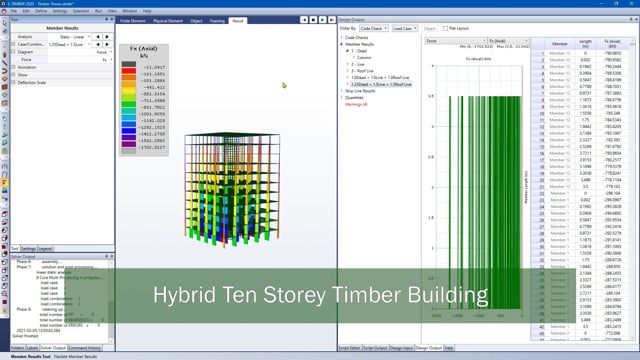The image size is (640, 360).
Task: Select the arrow pointer tool in left toolbar
Action: pos(4,23)
